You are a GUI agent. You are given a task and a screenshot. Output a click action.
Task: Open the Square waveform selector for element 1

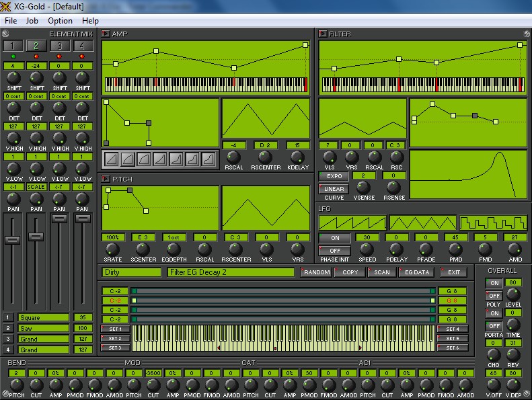click(43, 317)
